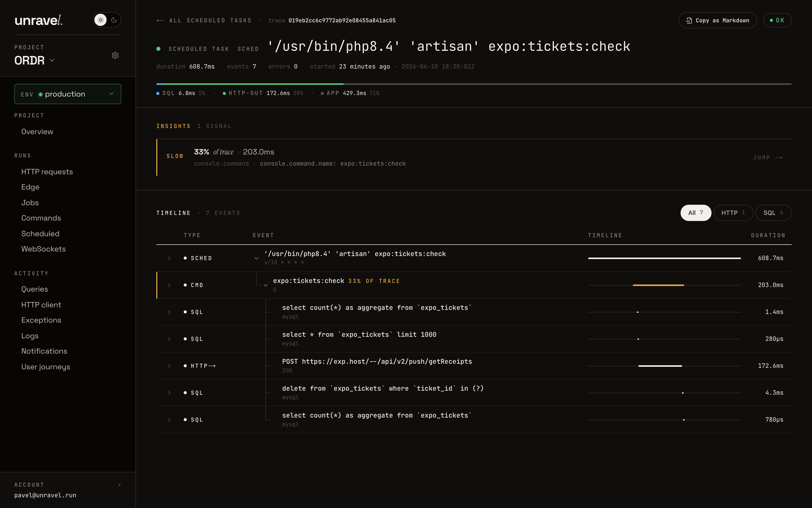
Task: Click the trace duration breakdown bar
Action: 474,84
